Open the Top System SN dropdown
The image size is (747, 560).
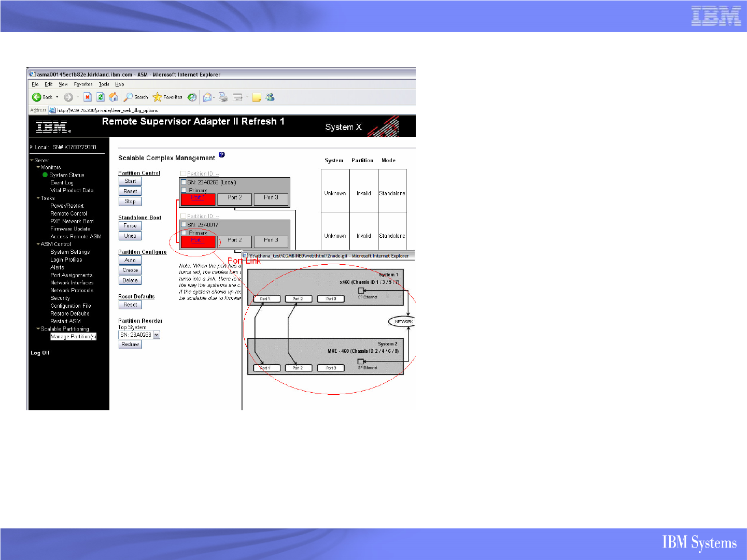click(157, 335)
